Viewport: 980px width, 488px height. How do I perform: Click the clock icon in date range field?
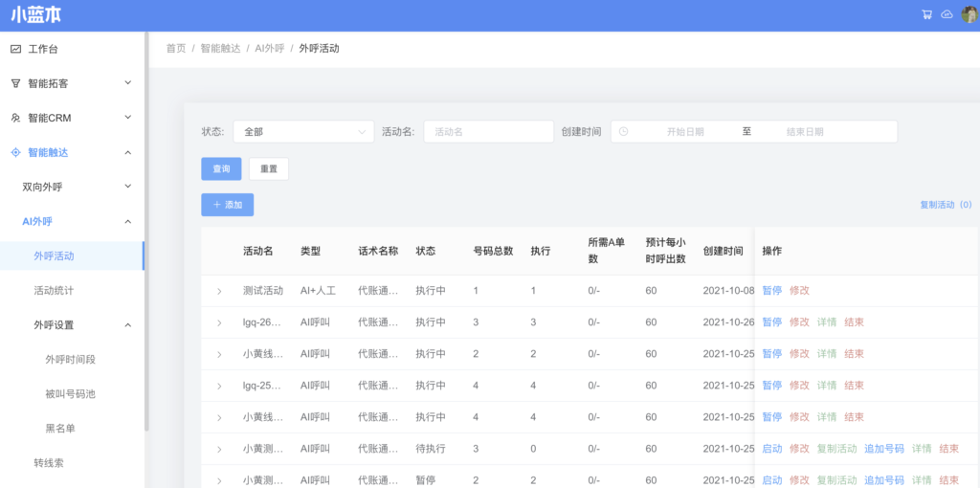(624, 132)
